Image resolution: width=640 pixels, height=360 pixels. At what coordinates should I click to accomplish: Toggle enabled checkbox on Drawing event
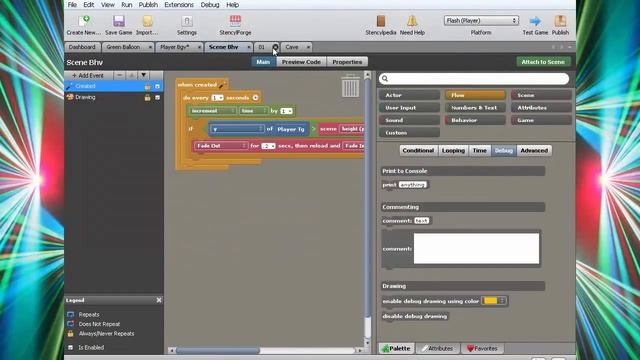(x=158, y=98)
